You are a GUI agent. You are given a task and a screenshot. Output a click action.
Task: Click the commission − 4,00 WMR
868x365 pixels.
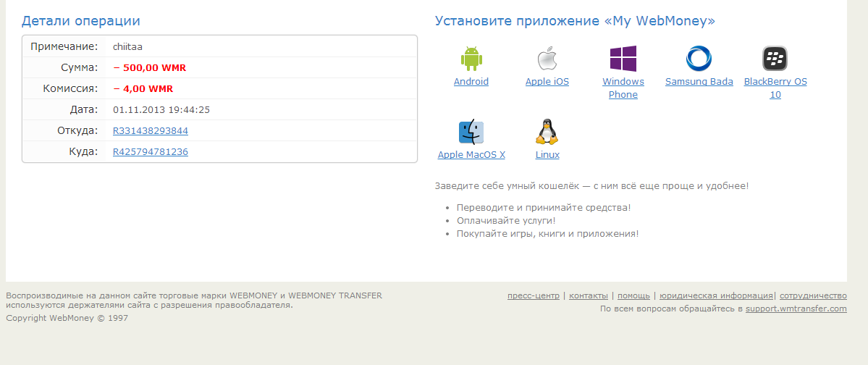click(x=143, y=88)
